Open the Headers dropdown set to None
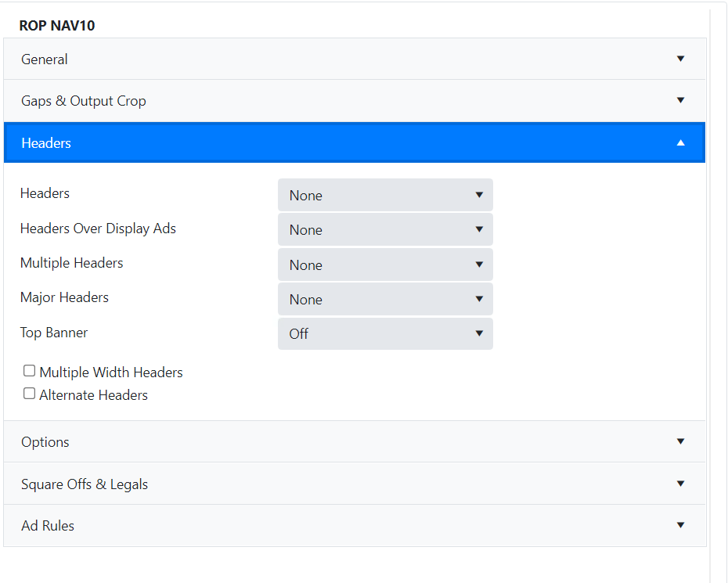The image size is (728, 583). click(385, 196)
